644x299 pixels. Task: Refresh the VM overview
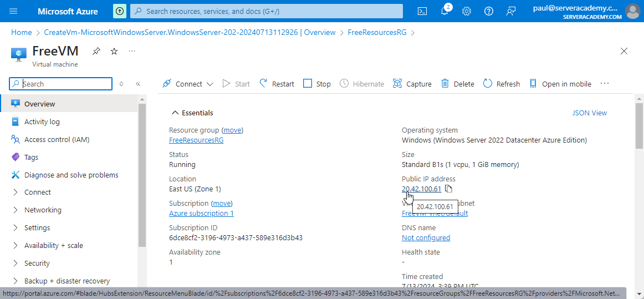tap(502, 84)
